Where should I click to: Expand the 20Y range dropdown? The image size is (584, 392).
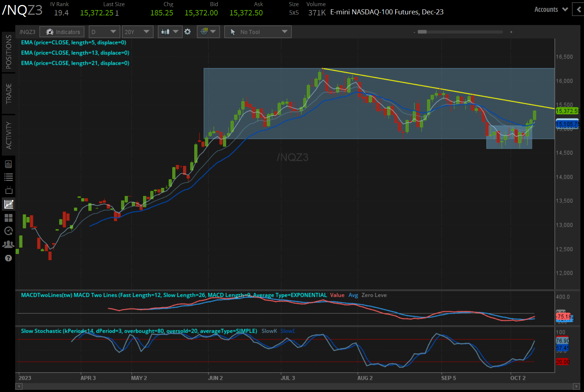tap(138, 32)
